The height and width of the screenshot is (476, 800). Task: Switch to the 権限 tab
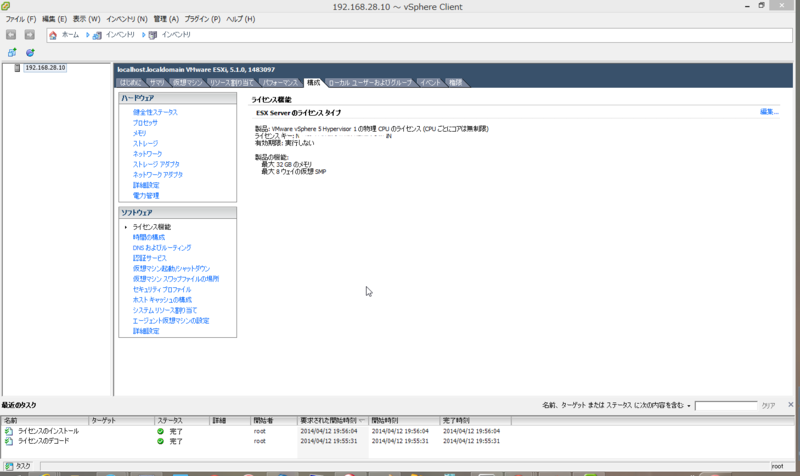pos(456,83)
